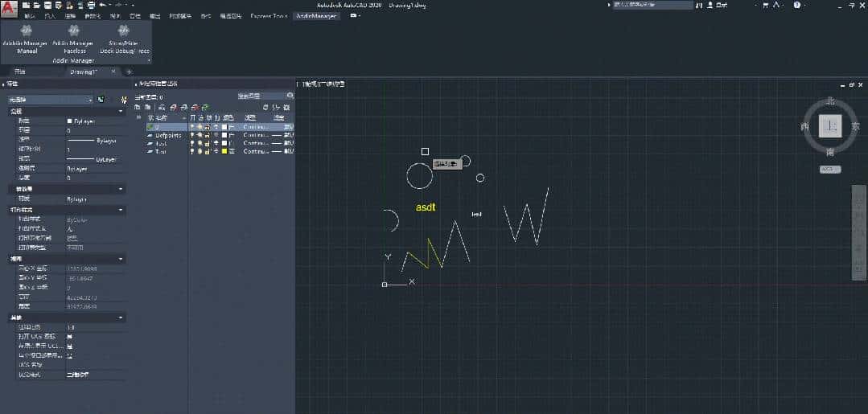The image size is (868, 414).
Task: Click the new drawing tab plus button
Action: pyautogui.click(x=128, y=72)
